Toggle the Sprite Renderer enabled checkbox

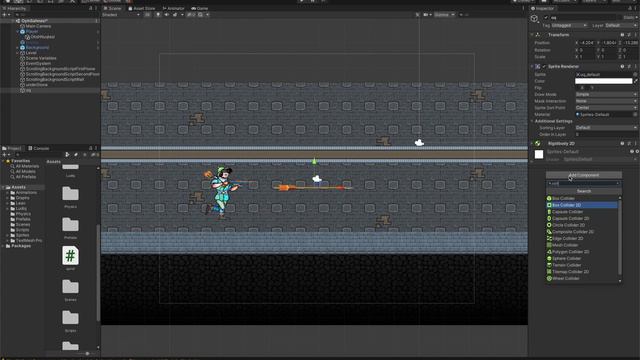[x=544, y=66]
